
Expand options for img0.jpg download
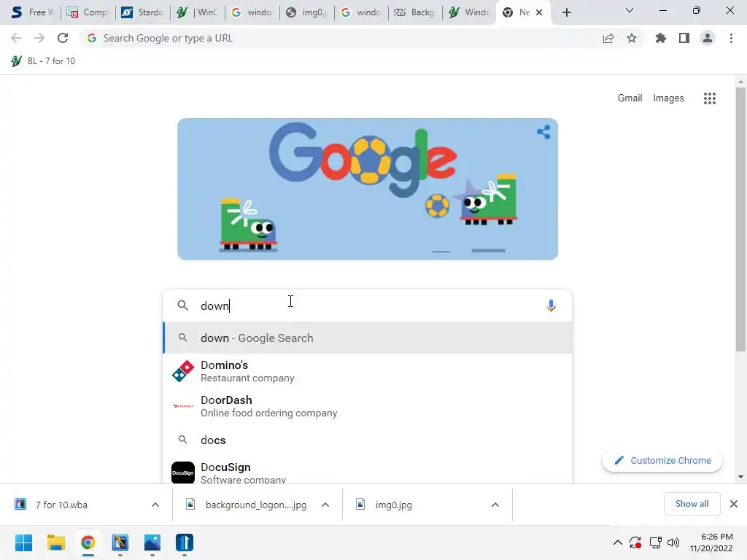coord(495,505)
